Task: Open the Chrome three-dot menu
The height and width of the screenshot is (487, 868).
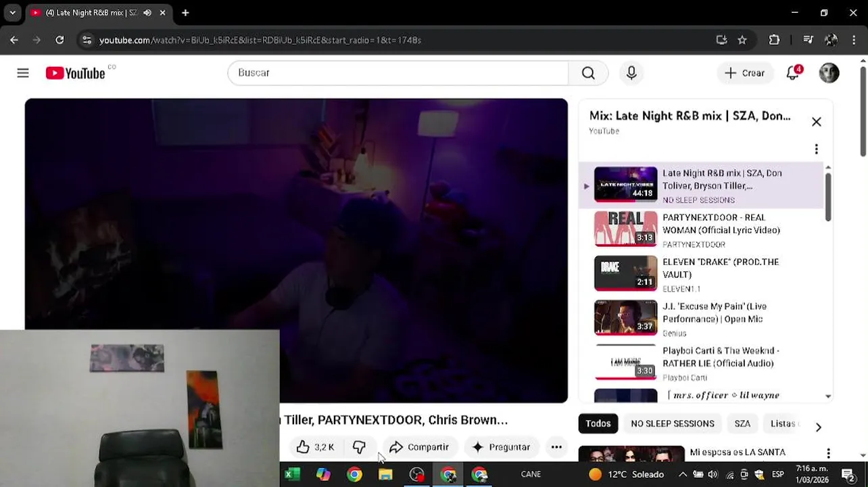Action: [853, 40]
